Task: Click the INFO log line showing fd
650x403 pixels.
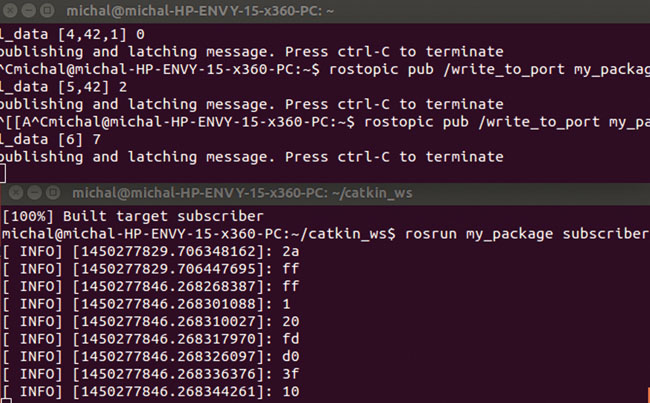Action: coord(151,339)
